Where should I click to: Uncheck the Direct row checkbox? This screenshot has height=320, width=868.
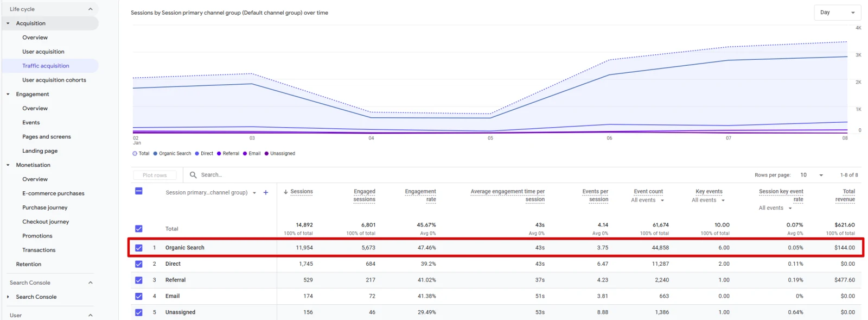(x=139, y=264)
